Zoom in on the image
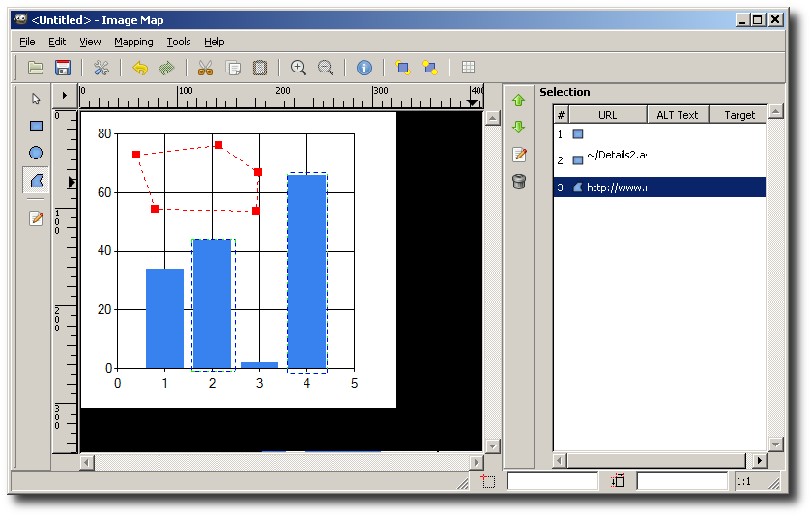The height and width of the screenshot is (517, 812). [299, 68]
